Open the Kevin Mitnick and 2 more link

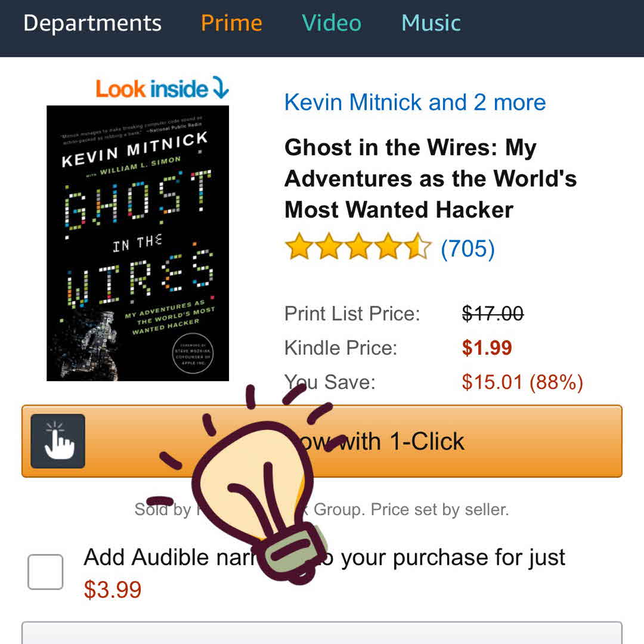[415, 103]
